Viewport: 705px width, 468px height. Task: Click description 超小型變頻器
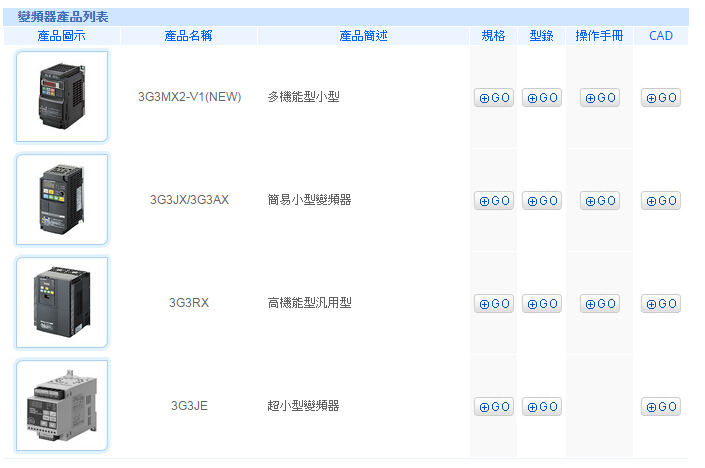(x=303, y=406)
